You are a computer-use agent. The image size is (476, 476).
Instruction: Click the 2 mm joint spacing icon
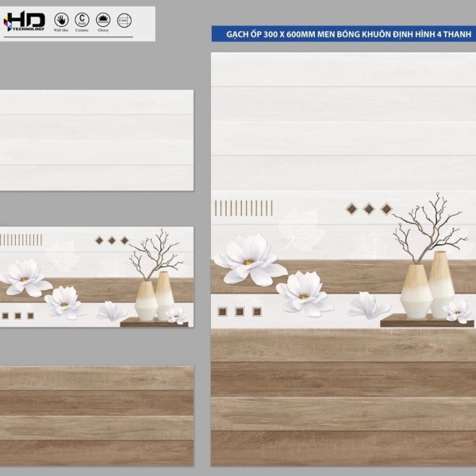125,21
